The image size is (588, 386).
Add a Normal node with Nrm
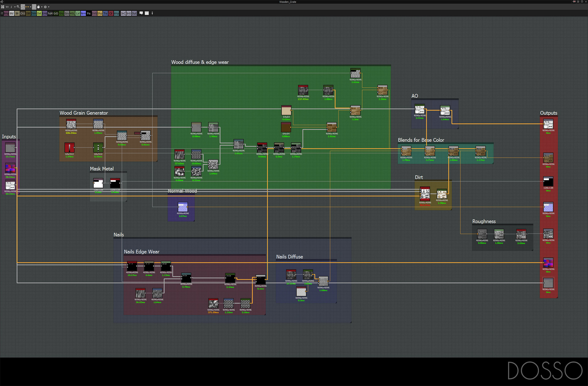click(x=83, y=13)
